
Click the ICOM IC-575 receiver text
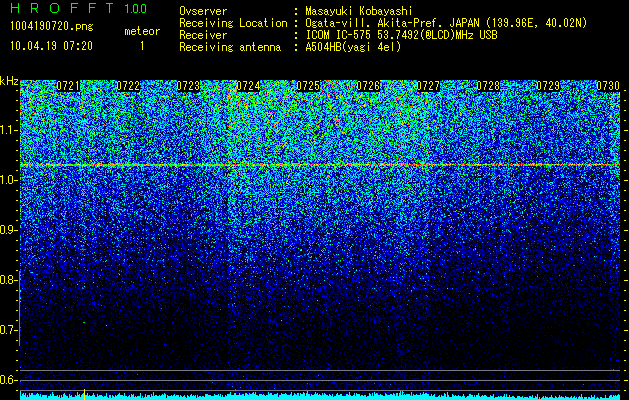401,35
